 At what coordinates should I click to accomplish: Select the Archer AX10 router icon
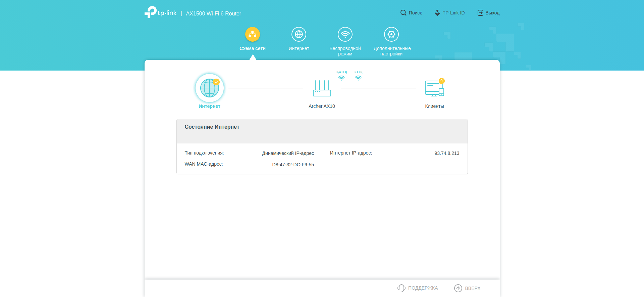322,88
